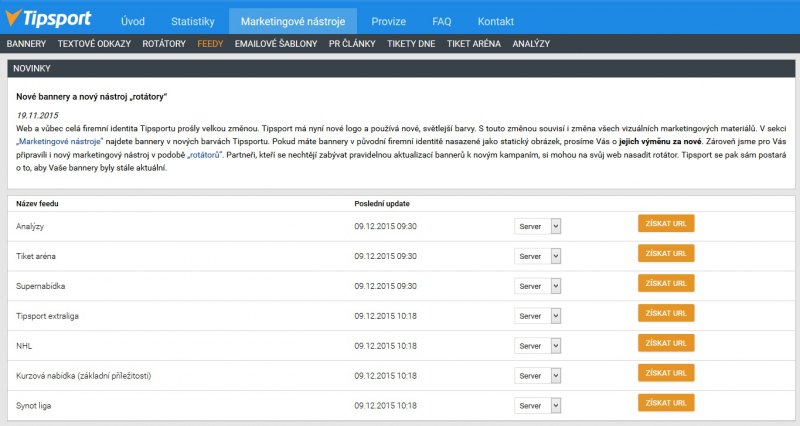Open the FAQ page
800x426 pixels.
click(x=442, y=21)
